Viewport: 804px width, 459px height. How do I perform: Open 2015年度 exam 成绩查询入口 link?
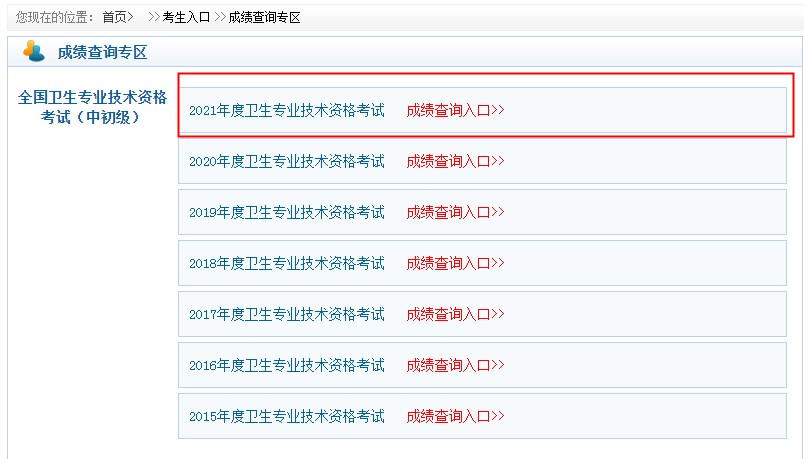(455, 416)
